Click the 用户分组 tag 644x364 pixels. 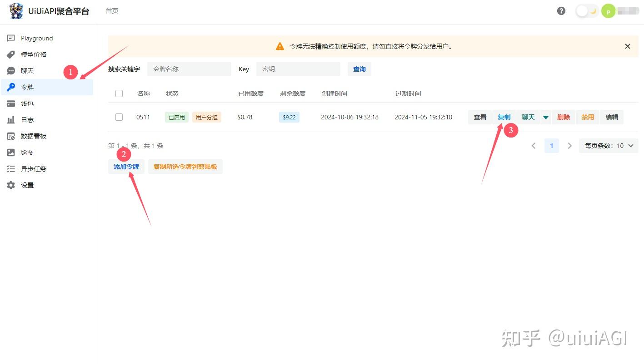207,117
